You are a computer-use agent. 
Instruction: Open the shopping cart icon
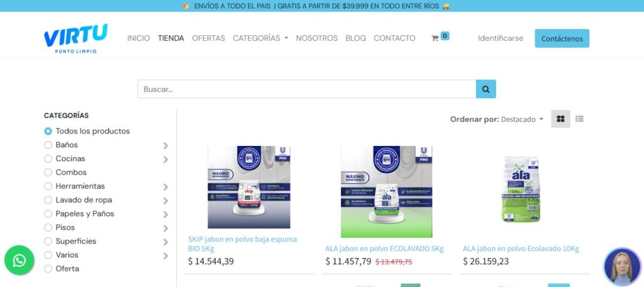point(435,38)
